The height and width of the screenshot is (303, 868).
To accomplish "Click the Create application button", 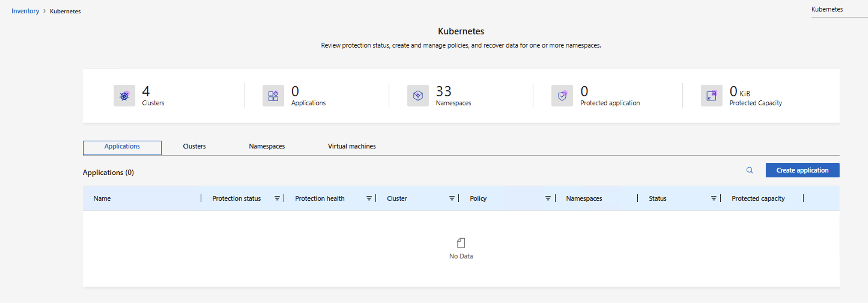I will tap(802, 170).
